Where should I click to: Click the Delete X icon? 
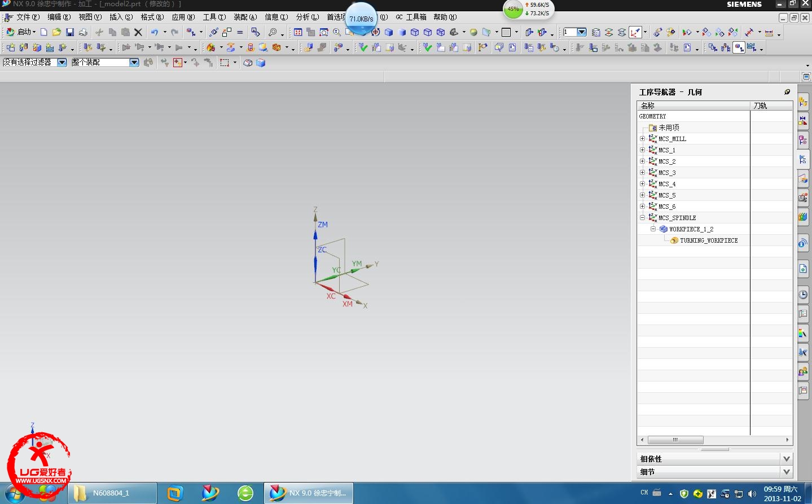[x=138, y=32]
